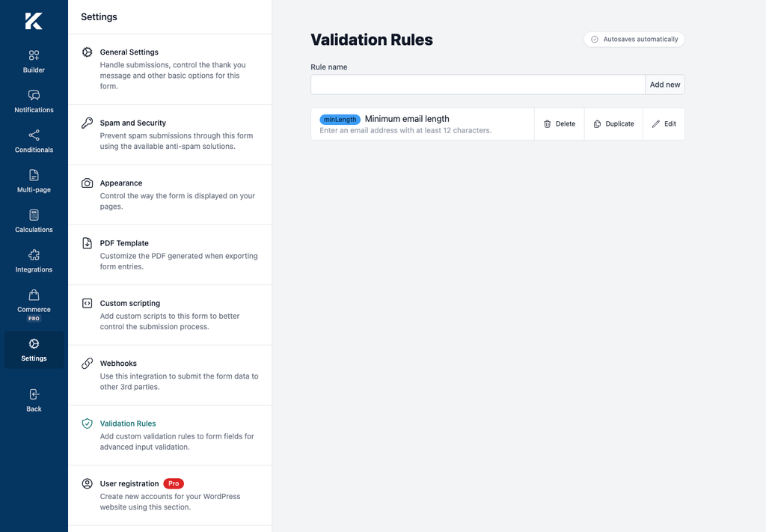The height and width of the screenshot is (532, 766).
Task: Open the Calculations section
Action: point(34,221)
